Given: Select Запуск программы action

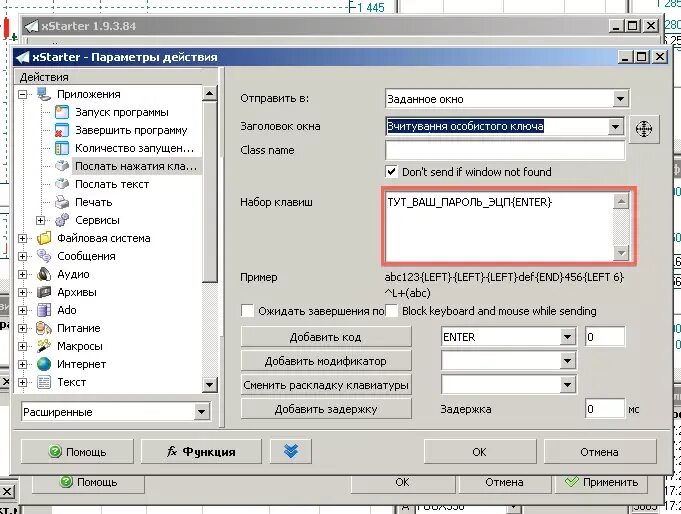Looking at the screenshot, I should pyautogui.click(x=122, y=112).
